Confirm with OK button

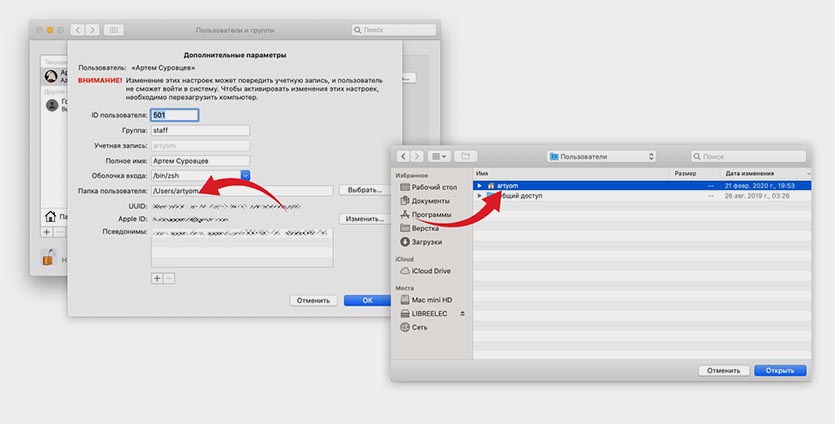[367, 300]
